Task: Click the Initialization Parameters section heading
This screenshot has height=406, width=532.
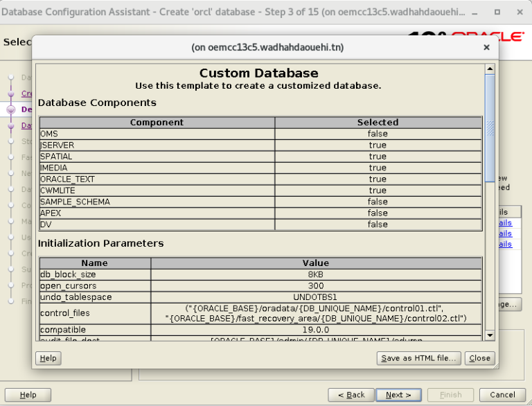Action: (100, 243)
